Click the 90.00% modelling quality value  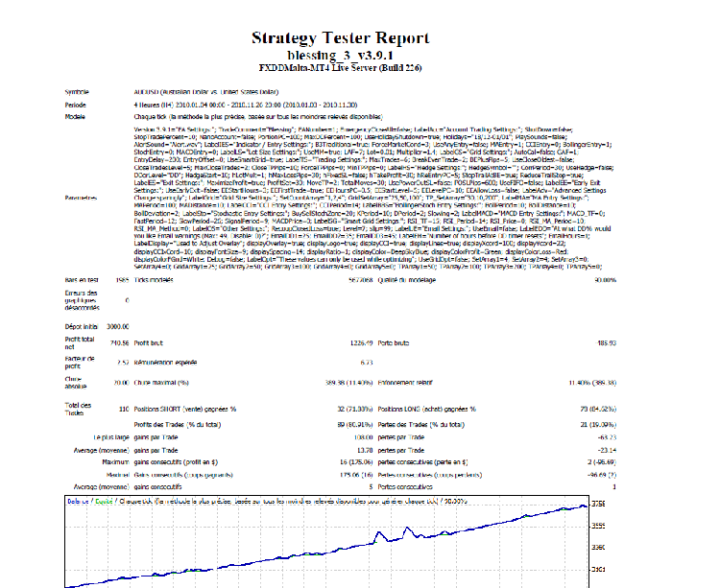pos(606,280)
